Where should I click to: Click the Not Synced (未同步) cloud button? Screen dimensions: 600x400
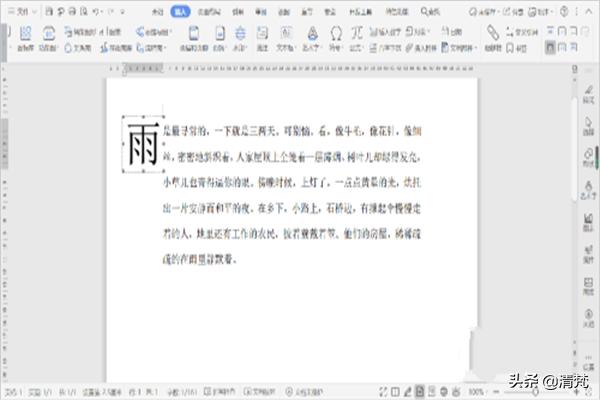pos(483,12)
